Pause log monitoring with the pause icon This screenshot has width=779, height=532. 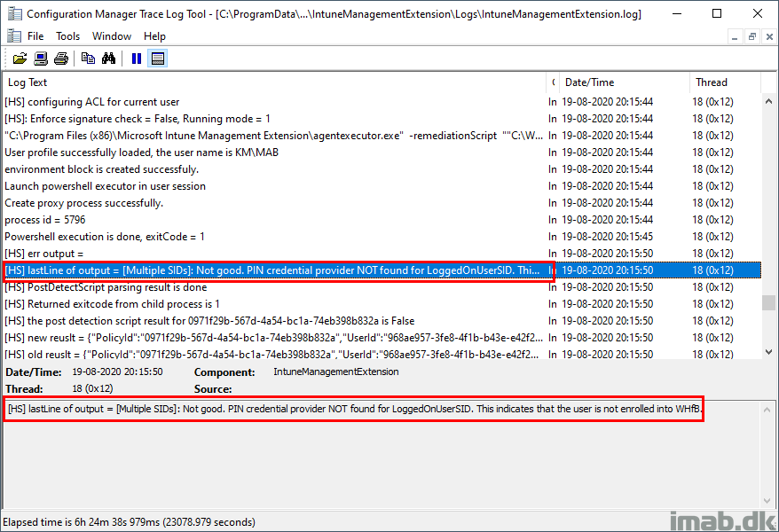click(x=137, y=59)
